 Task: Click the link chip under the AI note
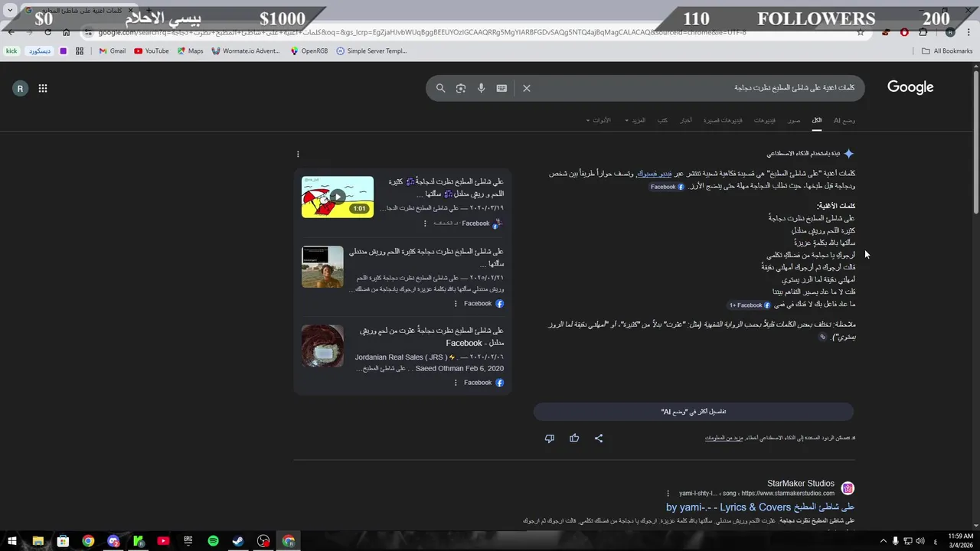pyautogui.click(x=823, y=337)
